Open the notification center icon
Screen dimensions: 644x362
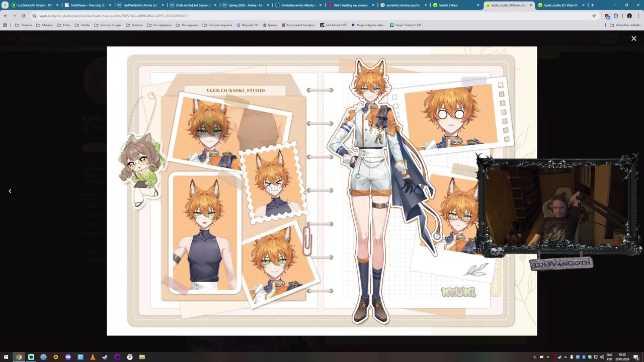[x=636, y=357]
